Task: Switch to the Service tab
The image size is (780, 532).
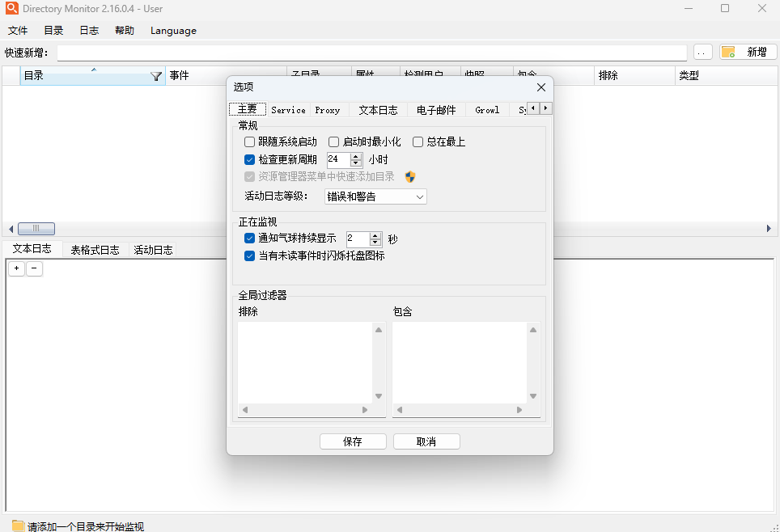Action: pos(289,110)
